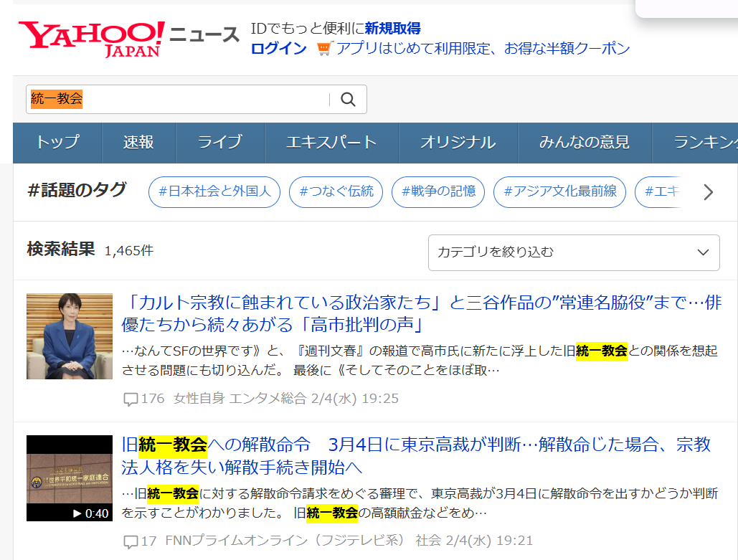Click the shopping cart icon beside coupon link

click(x=325, y=49)
